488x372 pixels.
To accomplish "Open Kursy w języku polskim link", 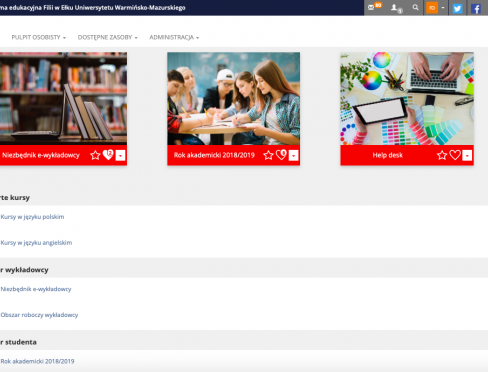I will 32,217.
